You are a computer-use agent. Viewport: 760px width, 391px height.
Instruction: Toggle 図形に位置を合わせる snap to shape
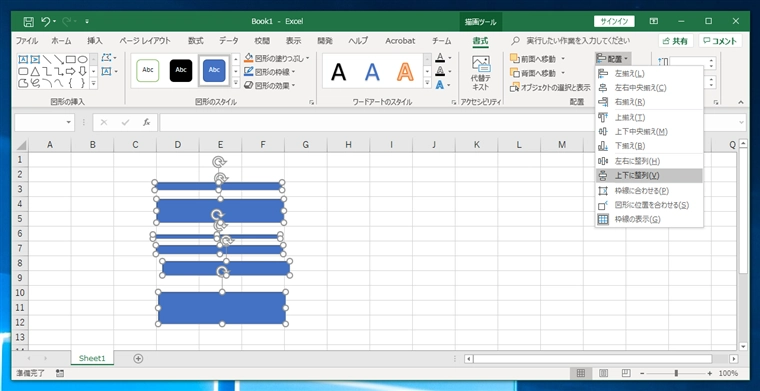(649, 205)
